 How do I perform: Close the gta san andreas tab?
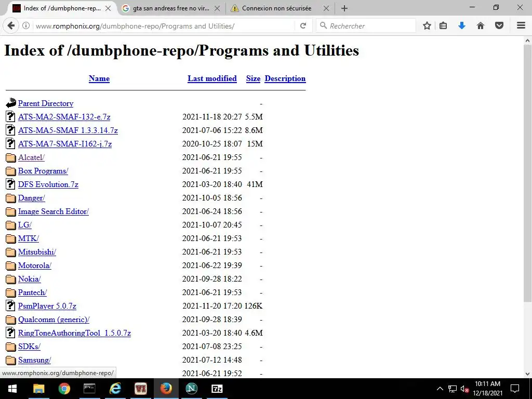pyautogui.click(x=217, y=8)
